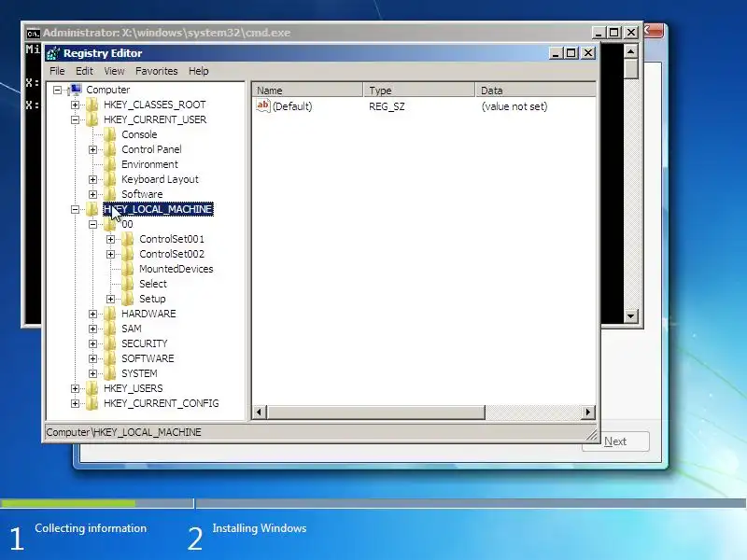Expand the HKEY_CURRENT_CONFIG node

pos(75,403)
